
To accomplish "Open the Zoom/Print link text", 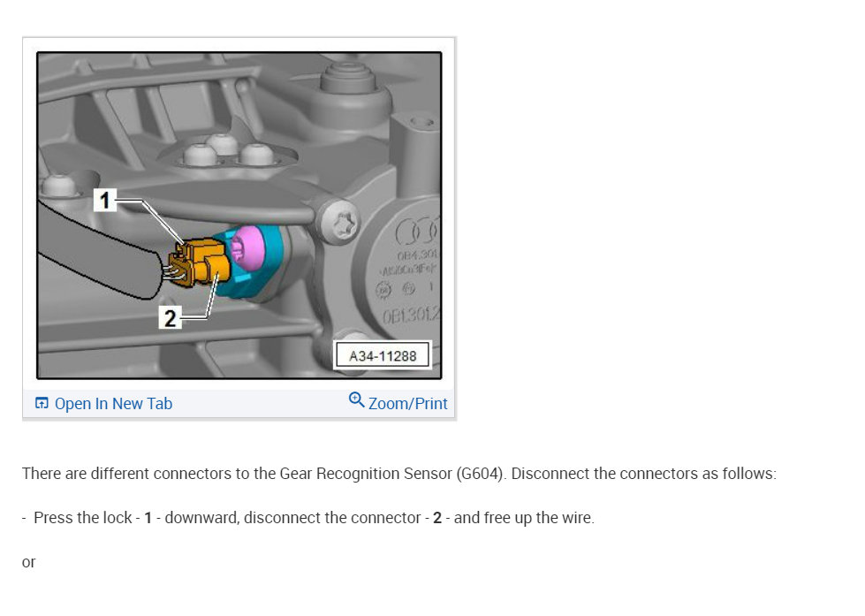I will (x=407, y=404).
